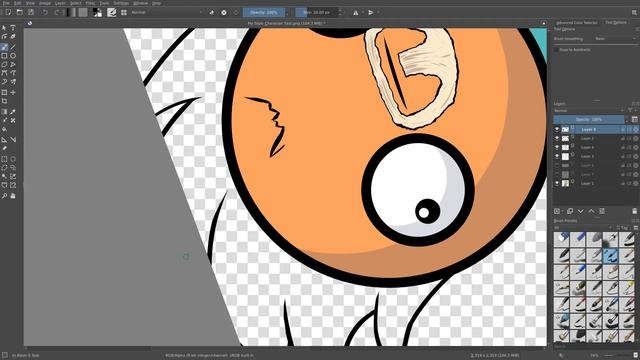This screenshot has height=360, width=640.
Task: Duplicate the current layer
Action: pos(570,211)
